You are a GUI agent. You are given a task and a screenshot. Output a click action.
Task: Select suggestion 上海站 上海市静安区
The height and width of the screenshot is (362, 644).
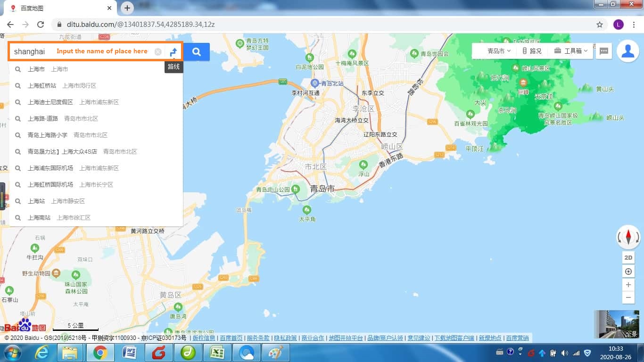pos(96,201)
